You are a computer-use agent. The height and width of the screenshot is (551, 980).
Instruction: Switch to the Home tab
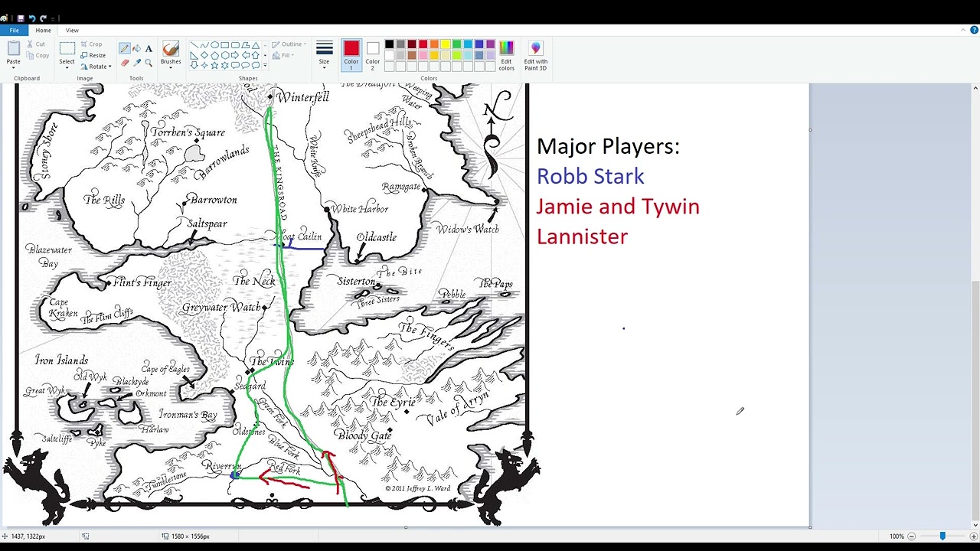(43, 31)
